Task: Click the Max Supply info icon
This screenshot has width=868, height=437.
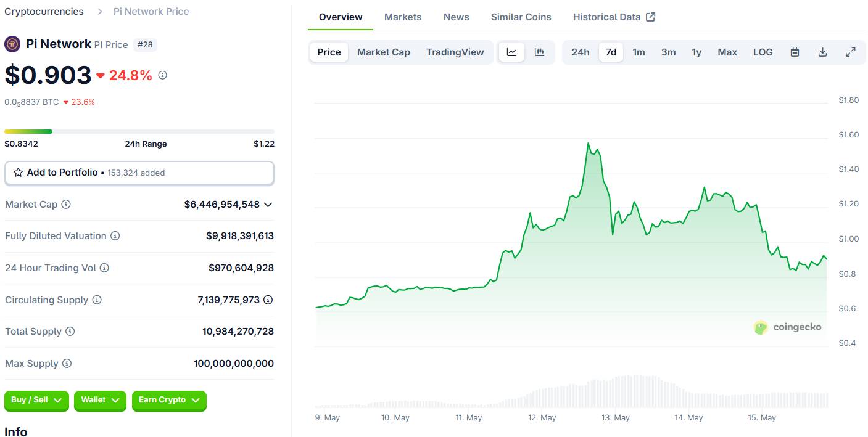Action: (67, 364)
